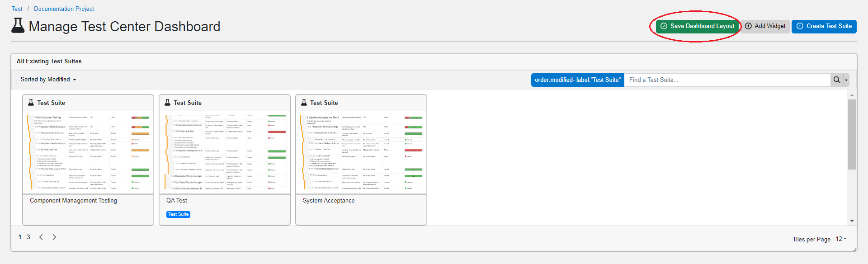Open the Component Management Testing thumbnail
Image resolution: width=868 pixels, height=264 pixels.
[88, 152]
